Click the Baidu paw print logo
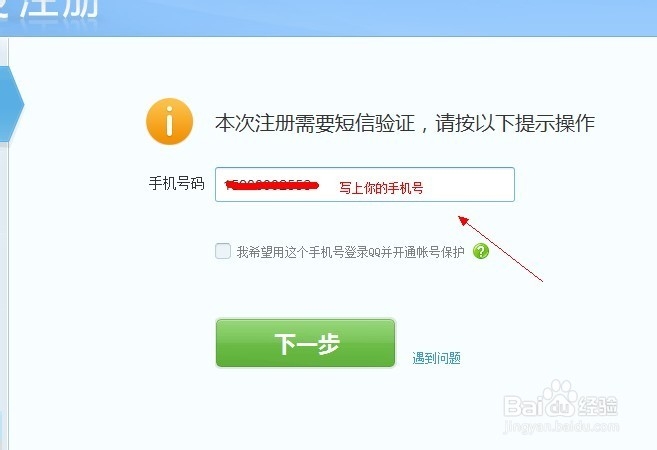The height and width of the screenshot is (450, 657). point(558,397)
